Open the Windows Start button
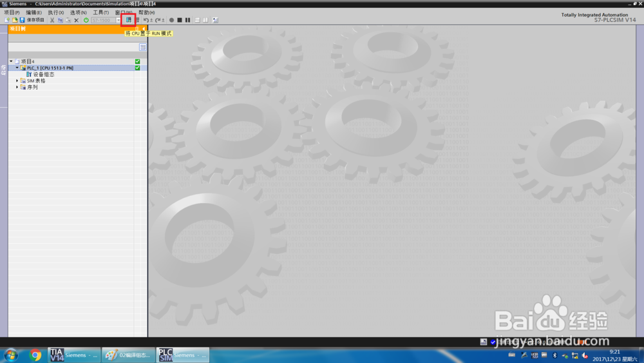This screenshot has height=363, width=644. pyautogui.click(x=11, y=355)
